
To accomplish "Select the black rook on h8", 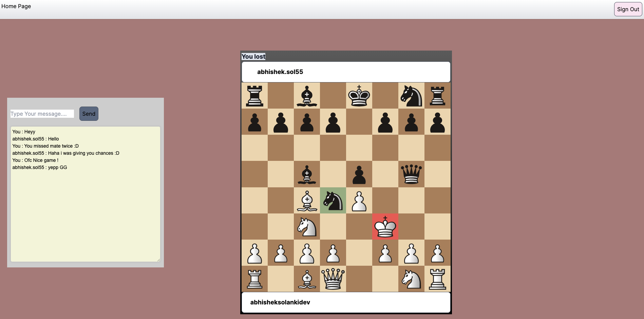I will 437,96.
